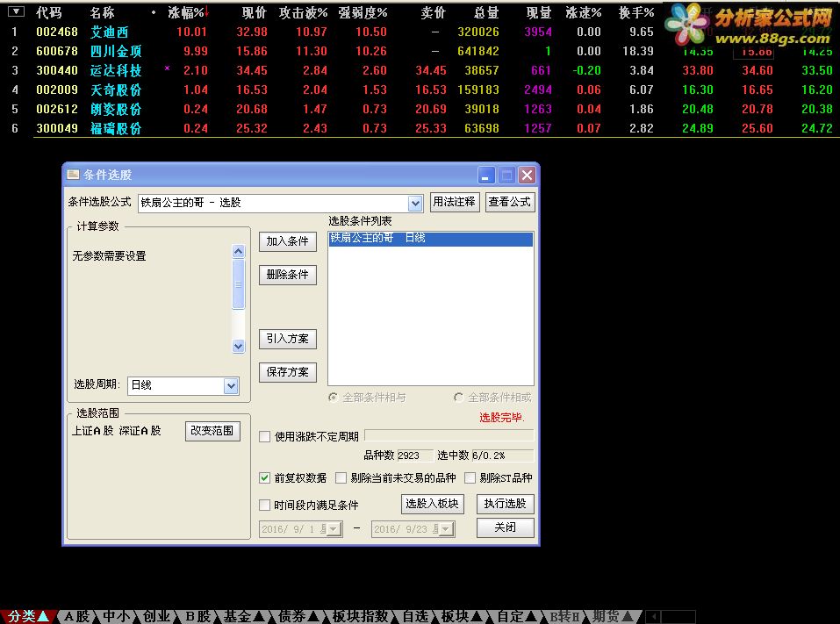Enable 时间段内满足条件 checkbox
Viewport: 840px width, 624px height.
265,505
